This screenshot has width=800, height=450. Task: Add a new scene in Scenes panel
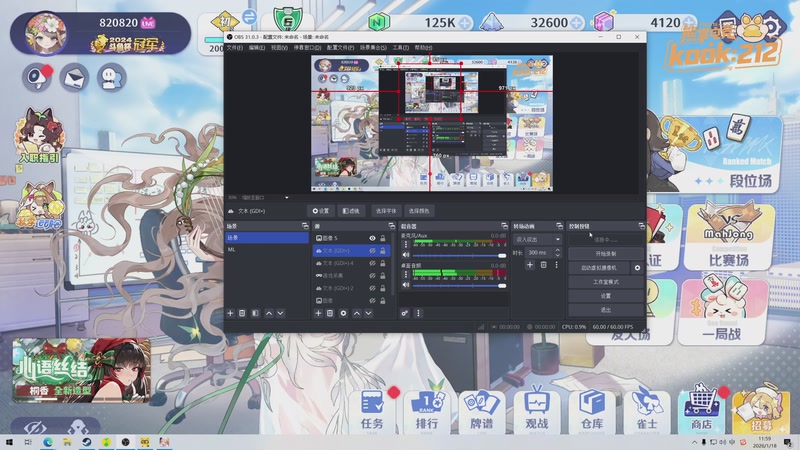click(x=230, y=313)
